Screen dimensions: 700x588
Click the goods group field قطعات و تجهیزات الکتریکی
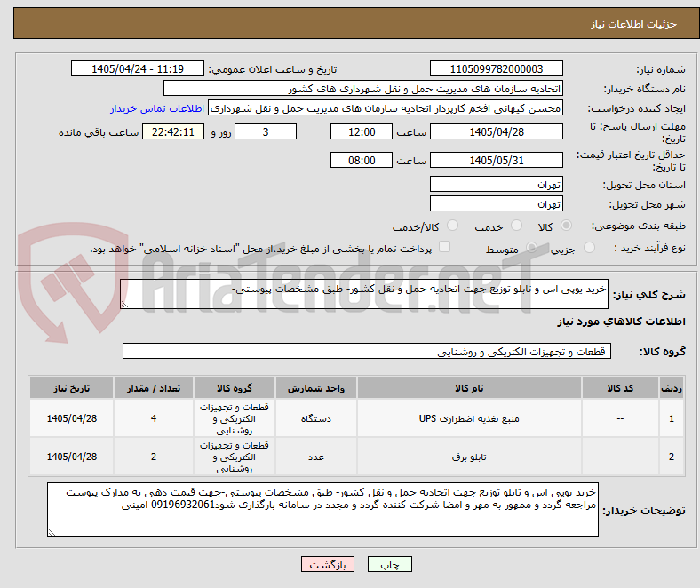click(x=367, y=351)
